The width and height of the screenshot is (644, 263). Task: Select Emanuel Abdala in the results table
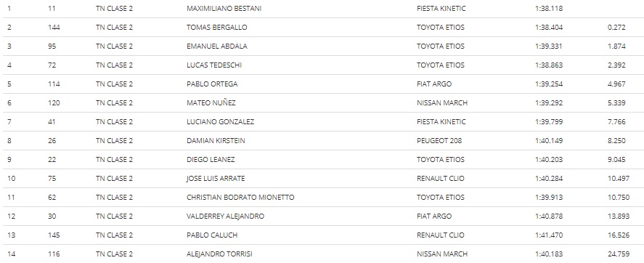pyautogui.click(x=217, y=46)
